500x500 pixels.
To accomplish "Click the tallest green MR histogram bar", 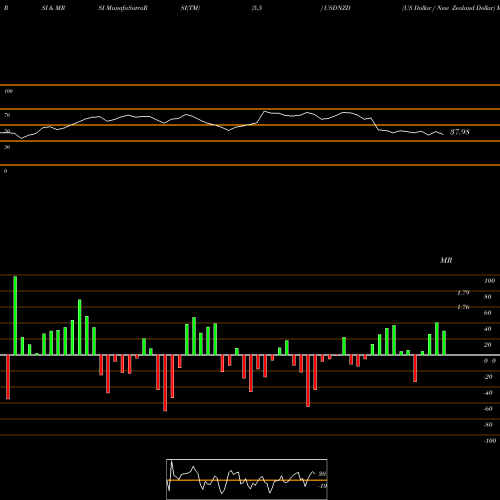I will 15,315.
